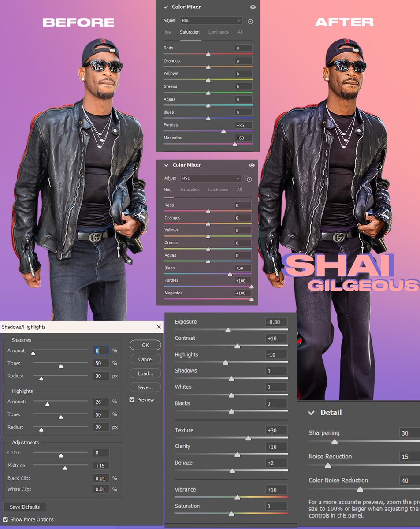The width and height of the screenshot is (420, 529).
Task: Open Luminance tab in upper Color Mixer
Action: 219,32
